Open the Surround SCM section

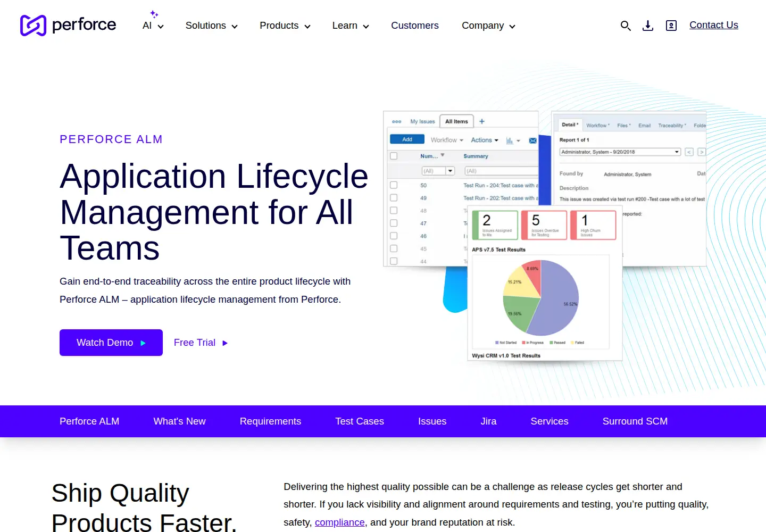coord(635,421)
